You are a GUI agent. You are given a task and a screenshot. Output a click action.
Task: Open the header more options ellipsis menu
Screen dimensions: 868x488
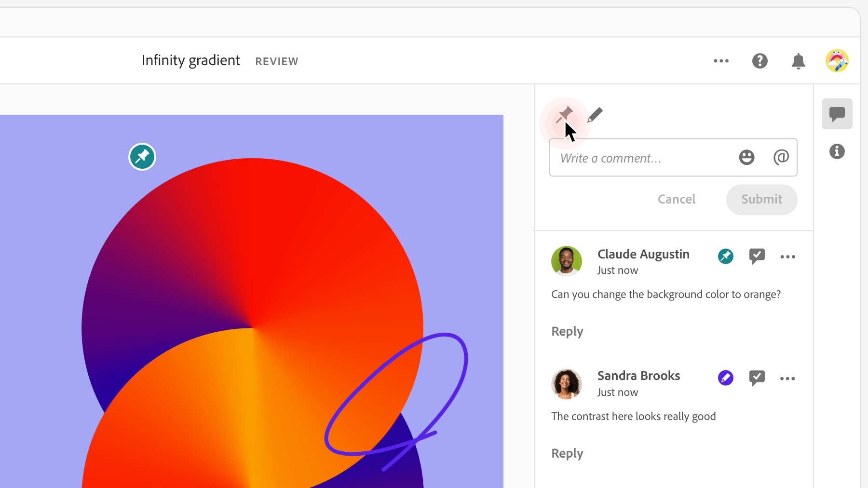click(721, 61)
